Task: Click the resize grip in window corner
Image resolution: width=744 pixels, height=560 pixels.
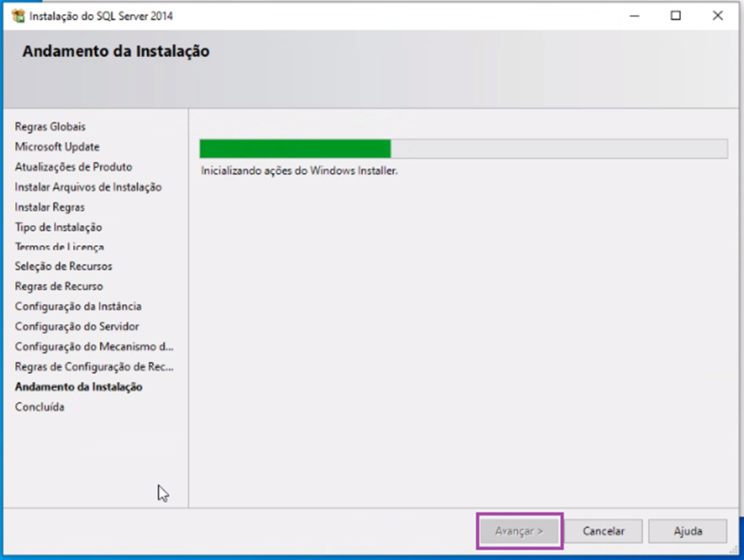Action: click(x=734, y=550)
